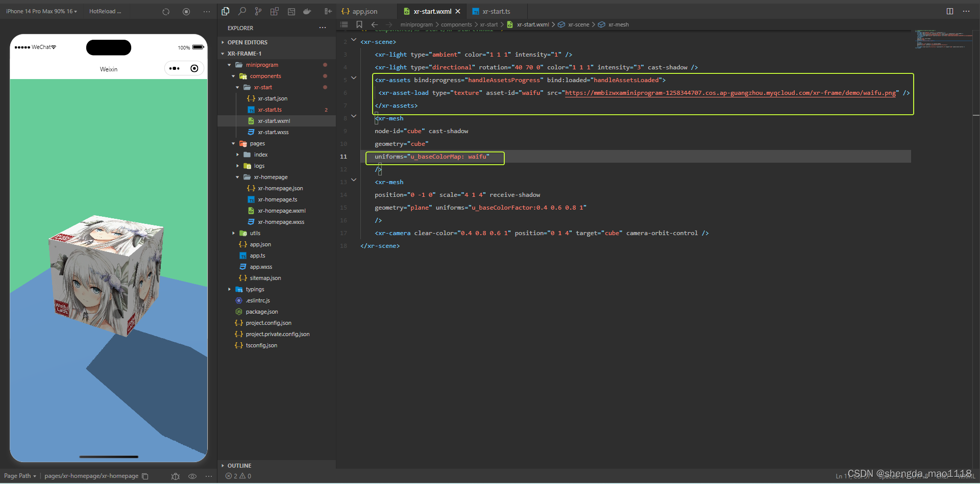Navigate forward with the right arrow
The height and width of the screenshot is (484, 980).
pos(389,24)
